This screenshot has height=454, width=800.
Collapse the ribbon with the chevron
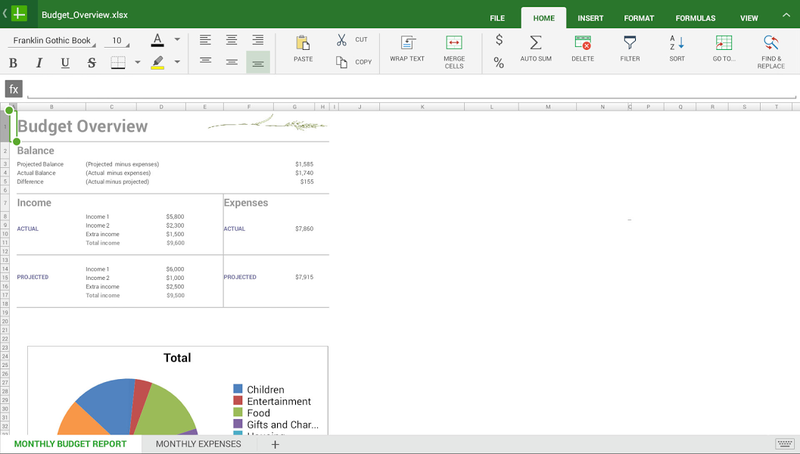[x=786, y=15]
